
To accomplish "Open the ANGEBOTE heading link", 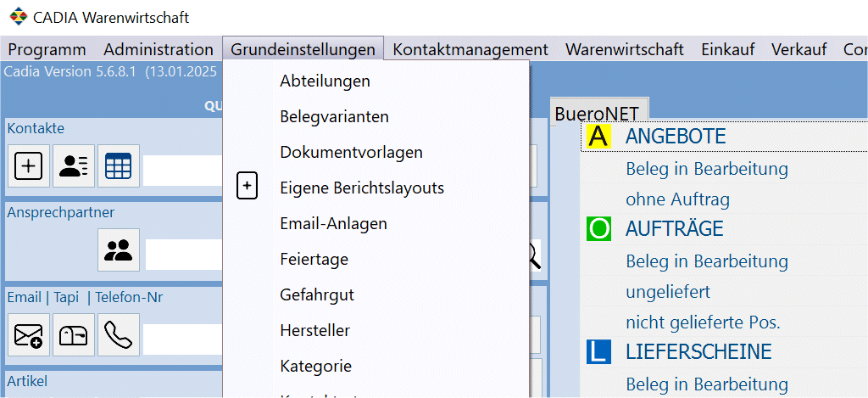I will (676, 137).
